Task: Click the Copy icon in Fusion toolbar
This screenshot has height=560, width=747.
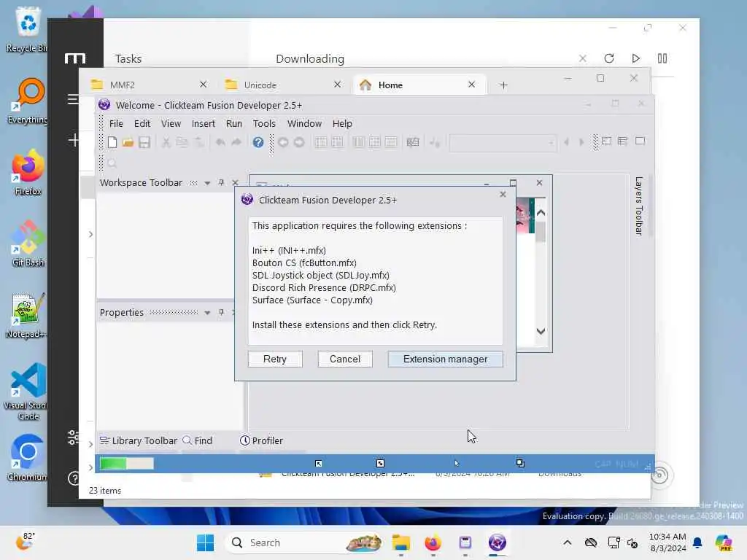Action: pos(182,142)
